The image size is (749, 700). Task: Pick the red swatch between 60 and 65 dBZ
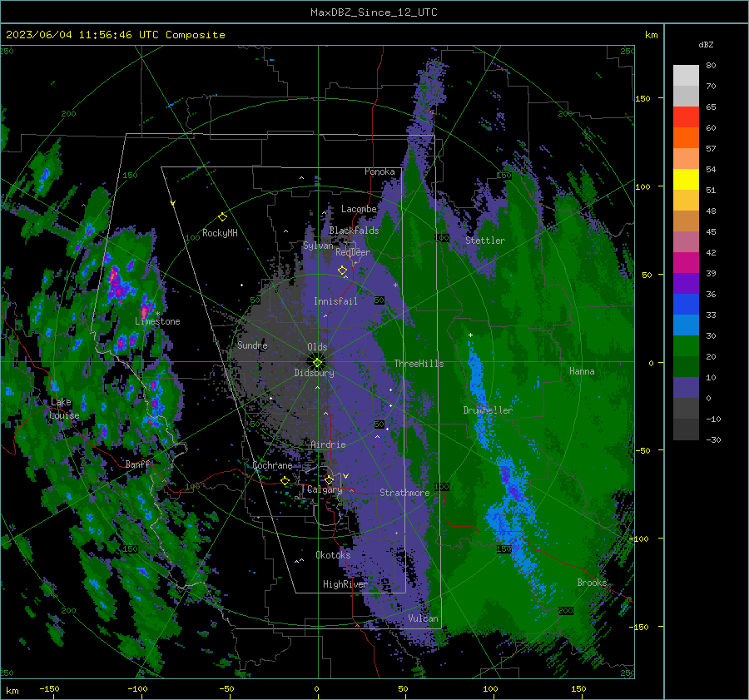tap(686, 117)
